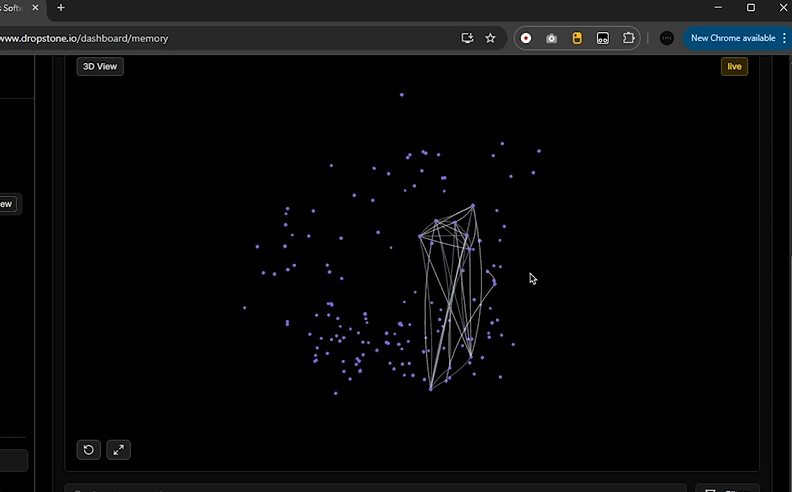Open Chrome's three-dot menu

point(784,38)
